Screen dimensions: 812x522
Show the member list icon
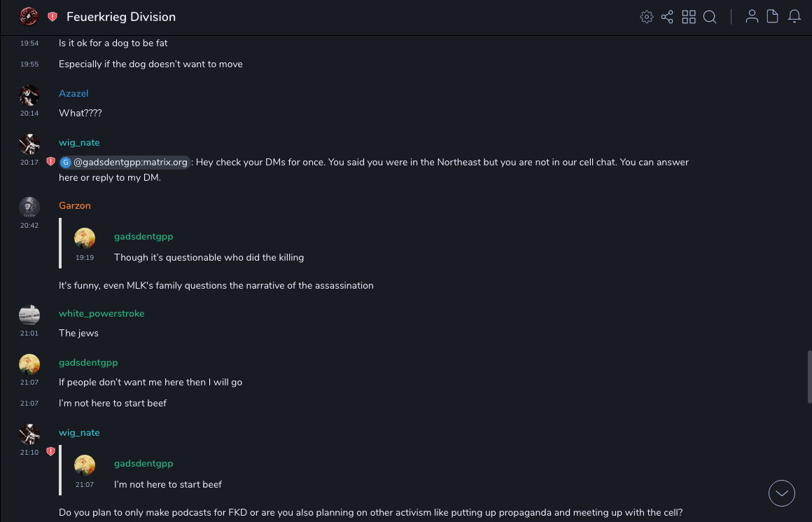coord(752,17)
